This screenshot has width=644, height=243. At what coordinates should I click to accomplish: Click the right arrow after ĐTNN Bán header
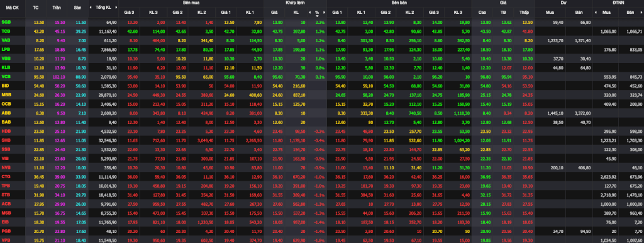click(641, 13)
